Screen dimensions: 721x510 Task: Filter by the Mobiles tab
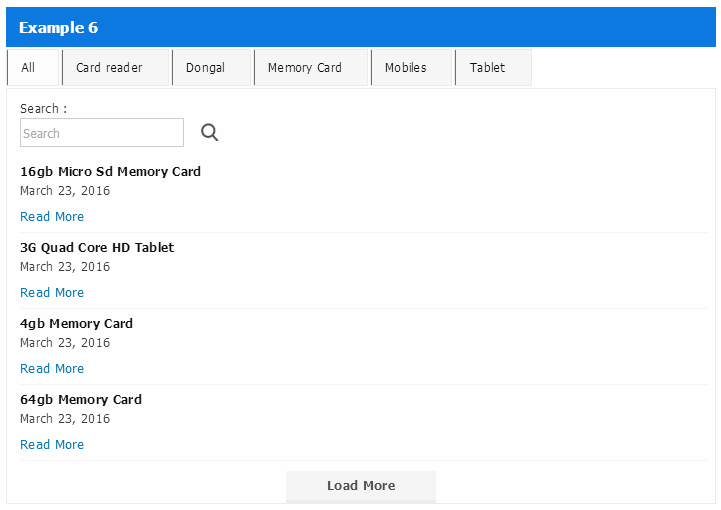point(412,68)
